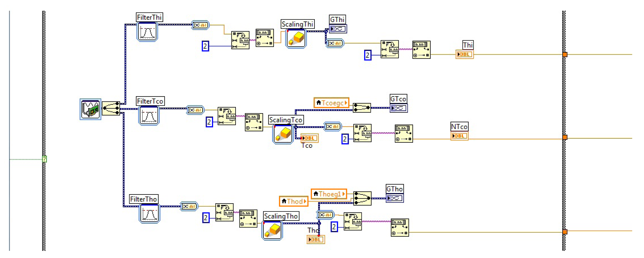The image size is (644, 258).
Task: Click the case structure selector terminal
Action: pyautogui.click(x=44, y=159)
